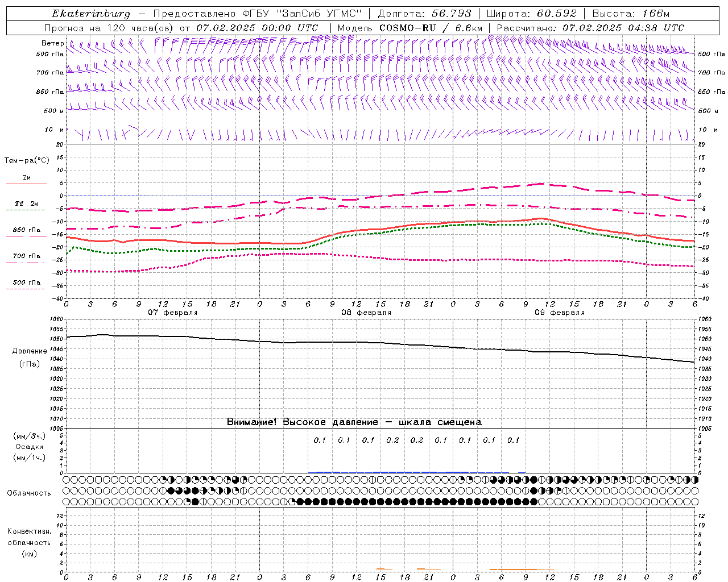Screen dimensions: 728x582
Task: Click the Высота: 166м value
Action: click(631, 14)
